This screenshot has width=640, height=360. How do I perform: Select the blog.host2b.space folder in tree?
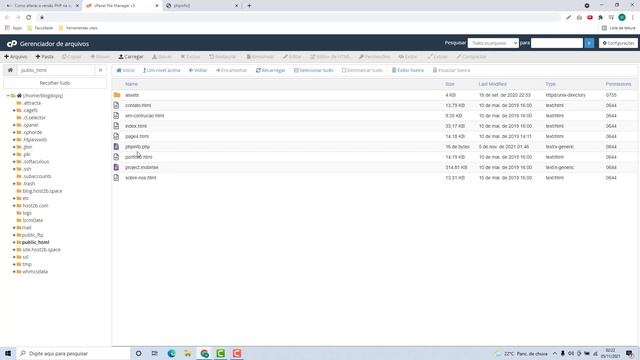[42, 191]
